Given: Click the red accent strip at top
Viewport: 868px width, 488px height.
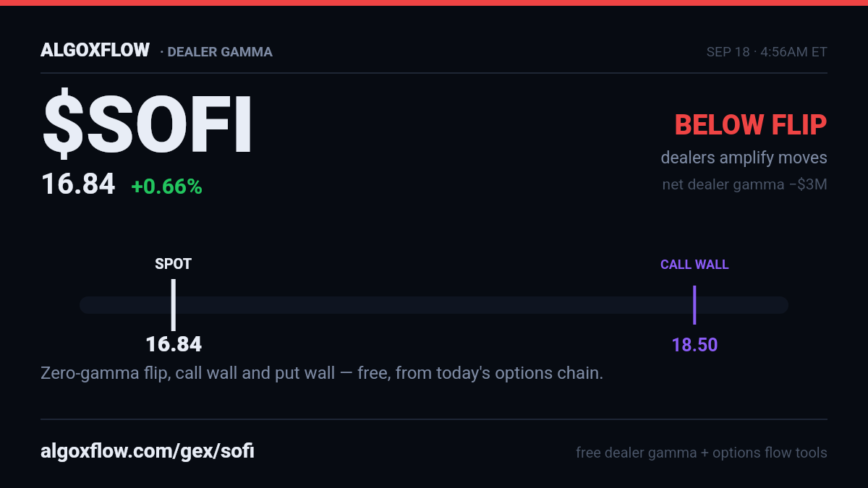Looking at the screenshot, I should tap(434, 3).
